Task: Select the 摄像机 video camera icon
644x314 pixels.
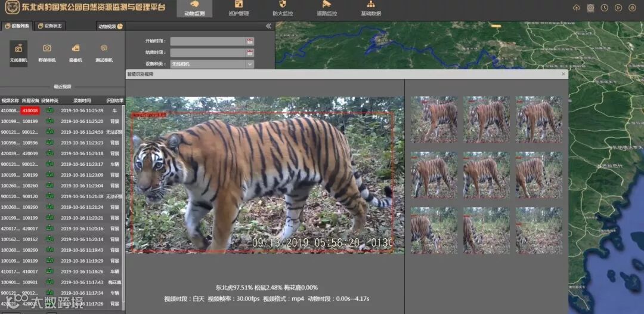Action: point(75,53)
